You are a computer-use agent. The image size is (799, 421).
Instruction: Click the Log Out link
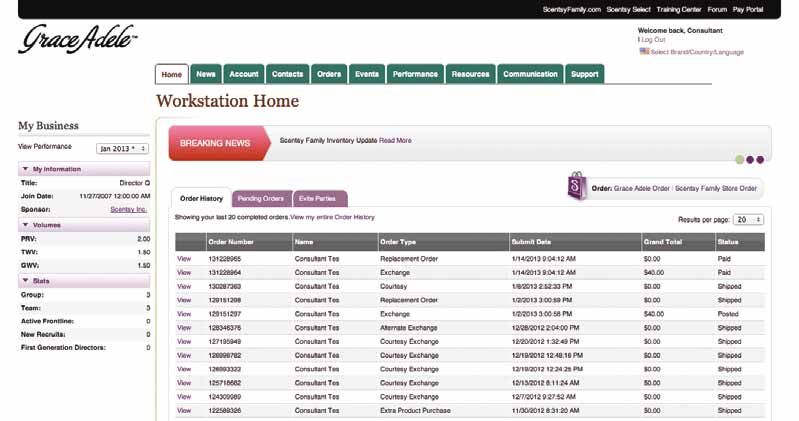pyautogui.click(x=653, y=40)
